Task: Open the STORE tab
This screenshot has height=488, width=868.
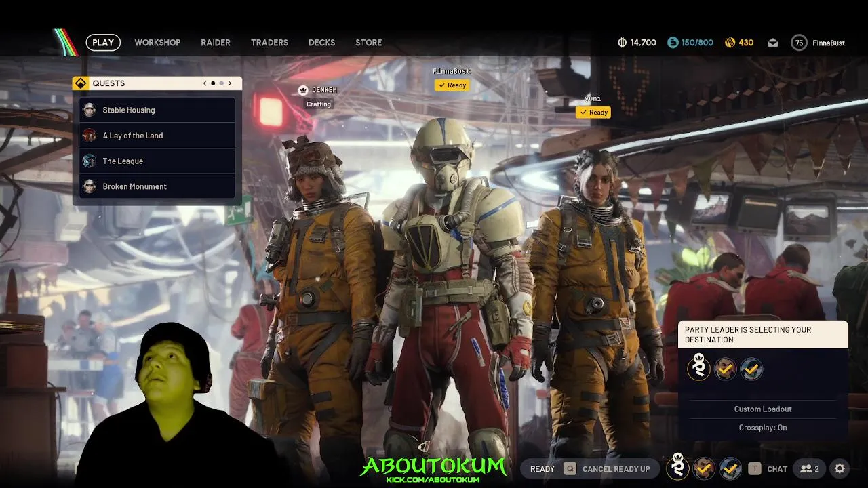Action: (x=368, y=42)
